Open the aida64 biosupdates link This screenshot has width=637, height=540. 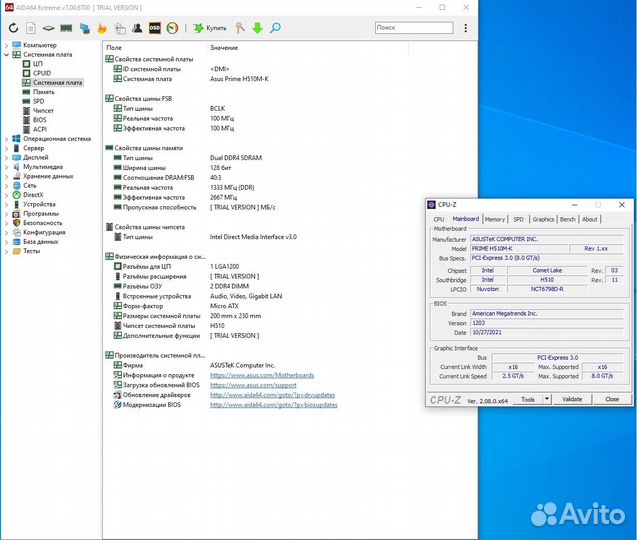(x=274, y=405)
